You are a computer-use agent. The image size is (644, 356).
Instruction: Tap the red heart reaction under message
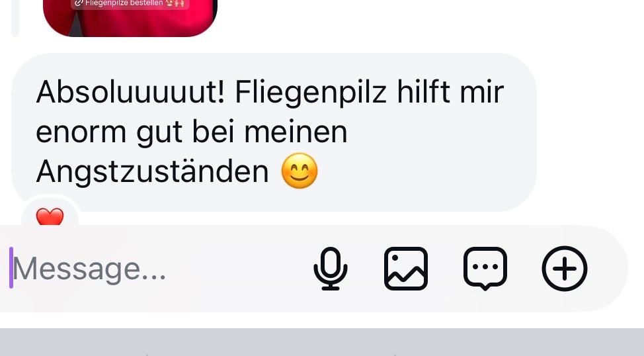[x=50, y=216]
